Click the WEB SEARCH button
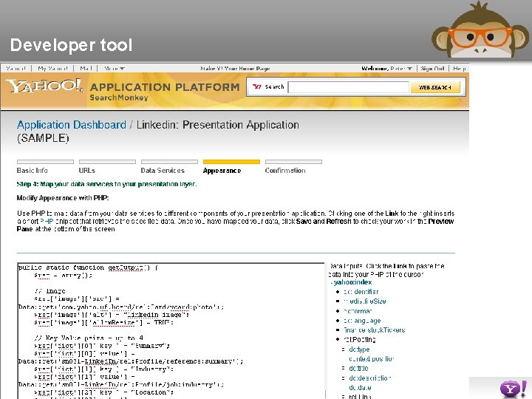The width and height of the screenshot is (532, 399). tap(435, 87)
